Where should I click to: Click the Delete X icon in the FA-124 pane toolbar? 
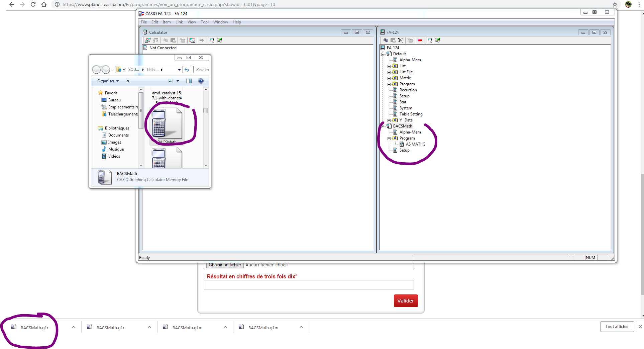pos(400,40)
